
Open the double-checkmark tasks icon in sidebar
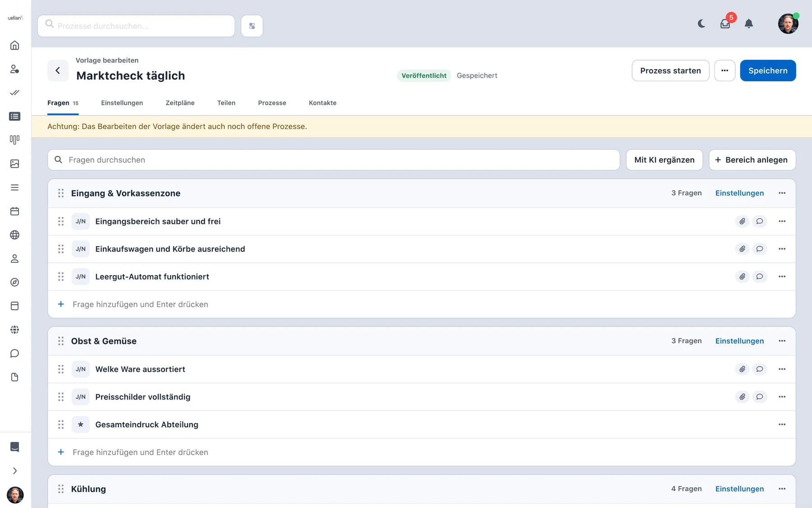pyautogui.click(x=14, y=93)
